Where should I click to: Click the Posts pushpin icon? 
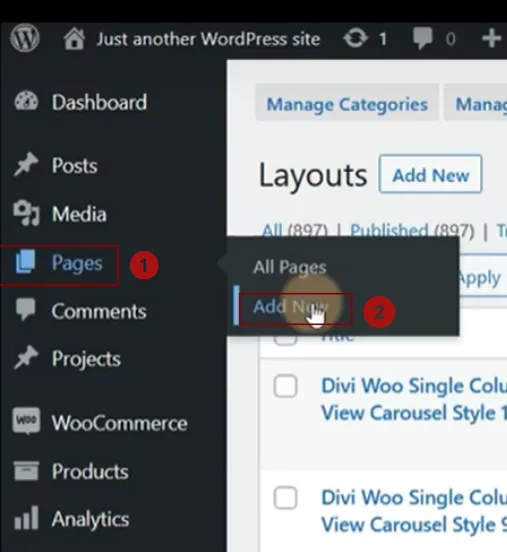pyautogui.click(x=26, y=164)
